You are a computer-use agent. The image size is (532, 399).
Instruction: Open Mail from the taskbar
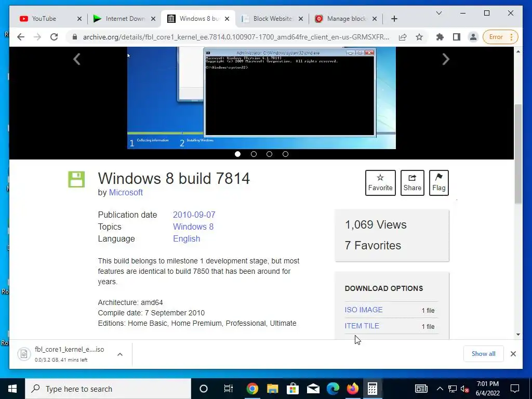click(x=313, y=389)
